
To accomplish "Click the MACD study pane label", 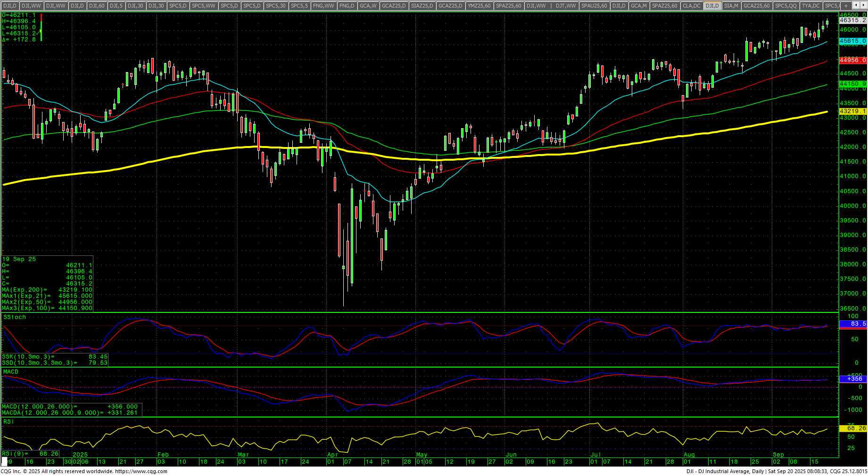I will pyautogui.click(x=11, y=372).
